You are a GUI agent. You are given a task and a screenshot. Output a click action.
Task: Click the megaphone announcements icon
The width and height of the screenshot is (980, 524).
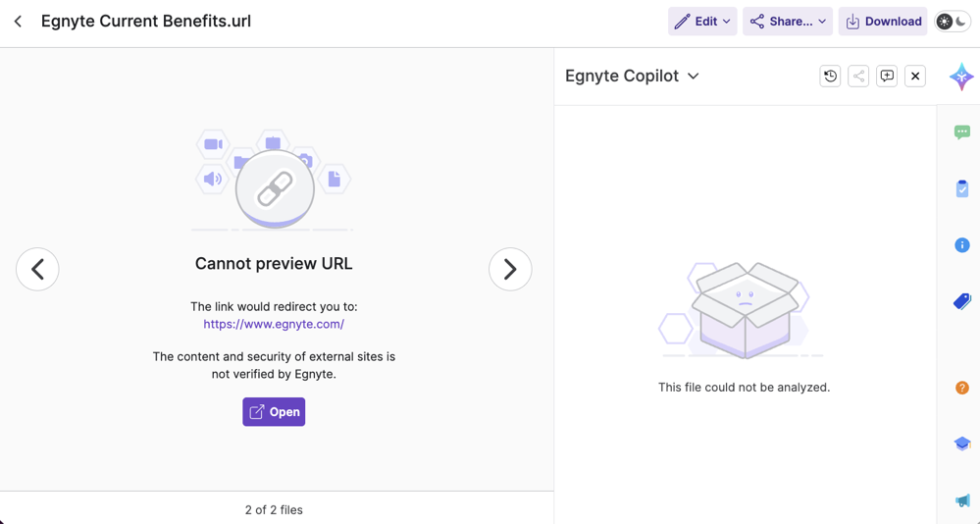pos(961,500)
